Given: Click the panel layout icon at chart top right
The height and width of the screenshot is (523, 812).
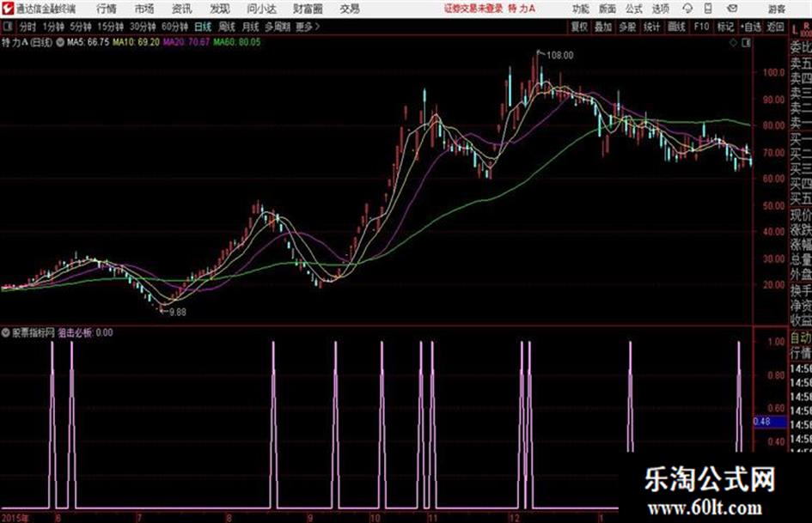Looking at the screenshot, I should coord(746,43).
